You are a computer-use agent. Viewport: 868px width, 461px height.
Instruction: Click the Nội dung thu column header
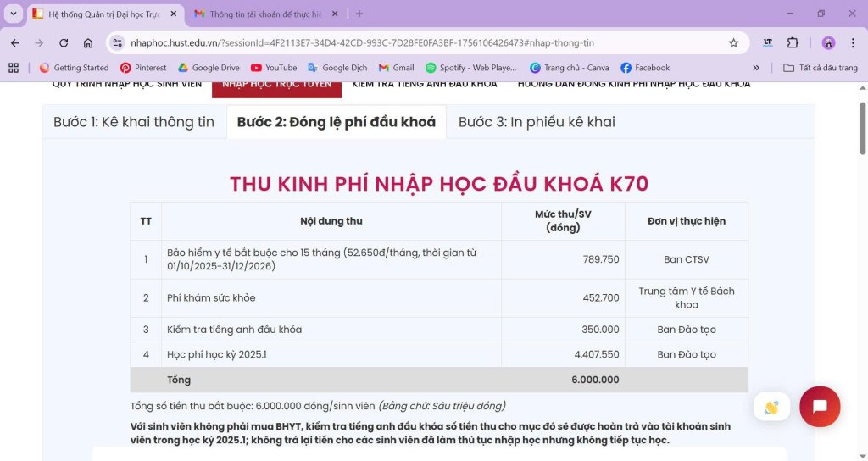331,221
